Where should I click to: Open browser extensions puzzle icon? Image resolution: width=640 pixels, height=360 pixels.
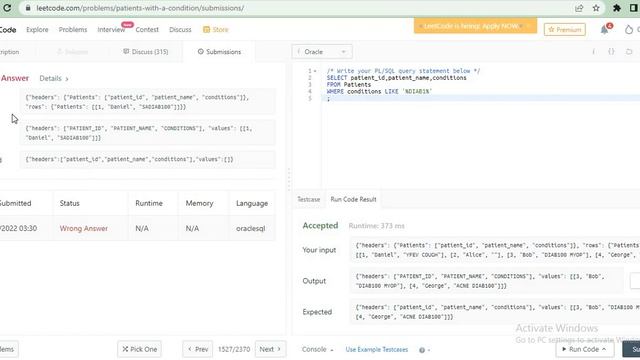click(x=617, y=8)
